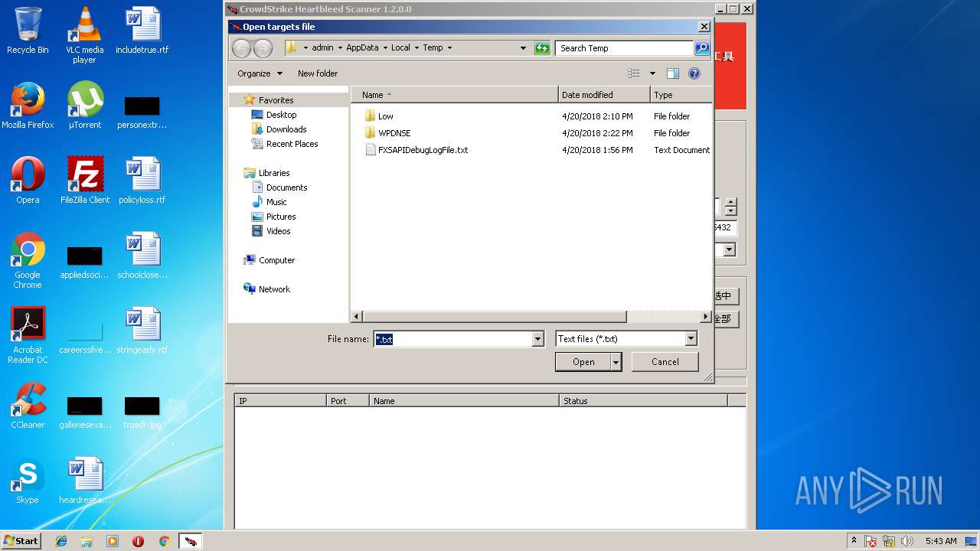Select Downloads in navigation pane
980x551 pixels.
tap(286, 129)
